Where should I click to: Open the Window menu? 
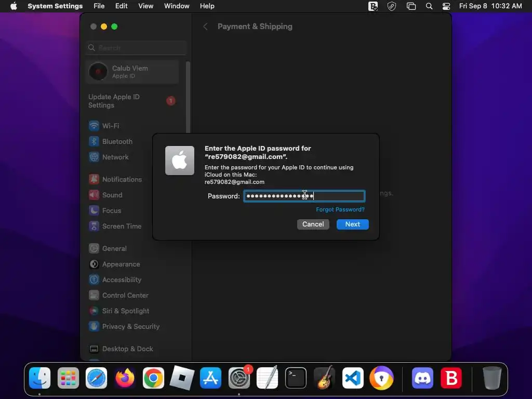pos(177,6)
